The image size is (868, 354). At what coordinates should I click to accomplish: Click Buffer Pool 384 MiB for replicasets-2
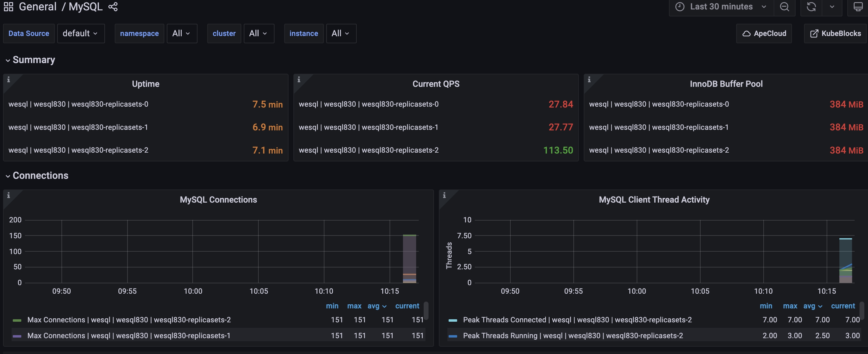[846, 150]
